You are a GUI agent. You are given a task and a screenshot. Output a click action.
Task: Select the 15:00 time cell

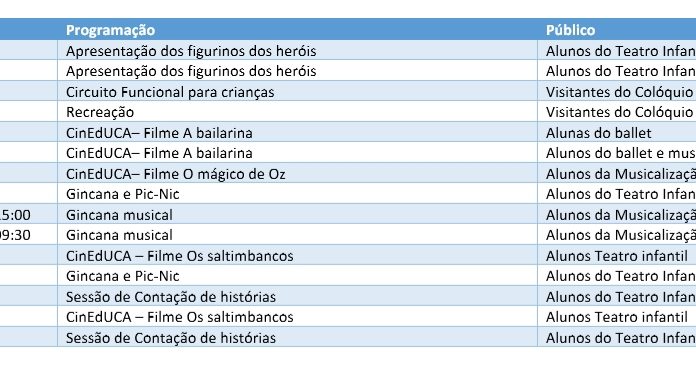point(28,214)
